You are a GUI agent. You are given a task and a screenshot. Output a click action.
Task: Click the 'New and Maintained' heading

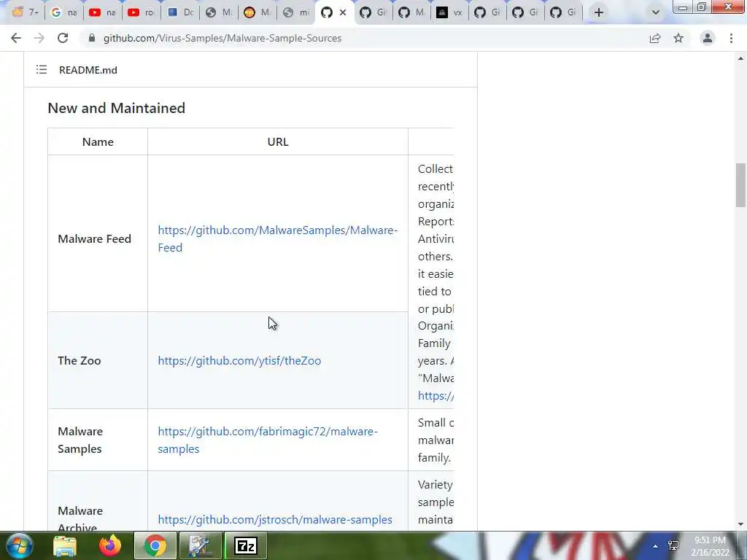tap(116, 108)
